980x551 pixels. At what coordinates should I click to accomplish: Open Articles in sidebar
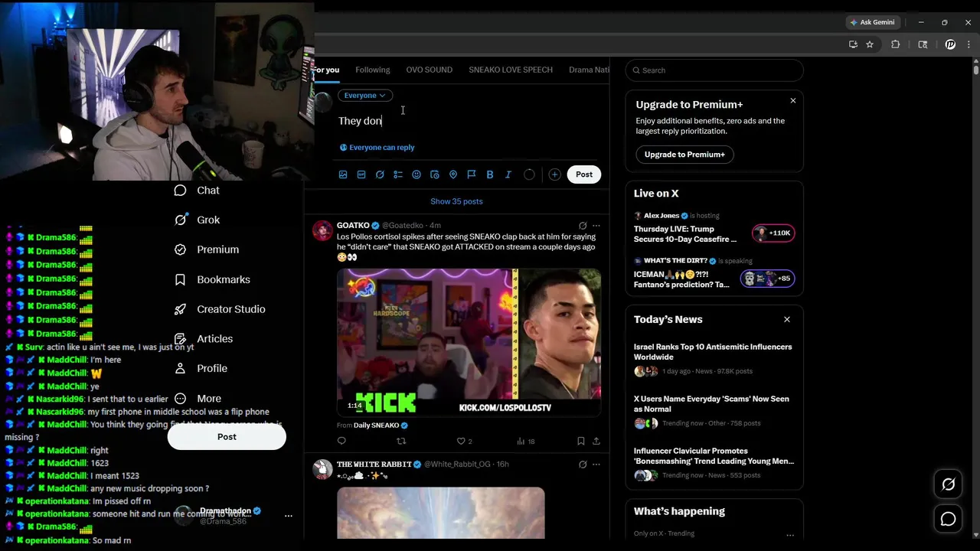pyautogui.click(x=204, y=339)
